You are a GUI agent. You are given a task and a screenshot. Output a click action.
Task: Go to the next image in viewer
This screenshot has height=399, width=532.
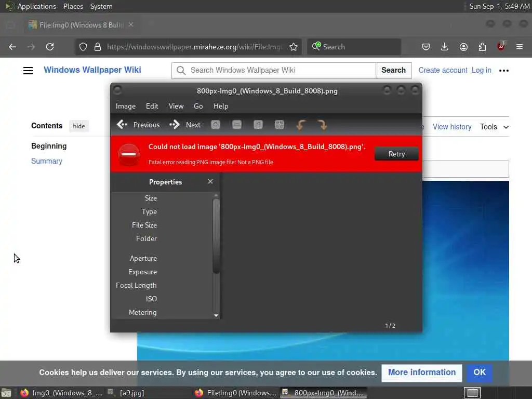[x=185, y=125]
